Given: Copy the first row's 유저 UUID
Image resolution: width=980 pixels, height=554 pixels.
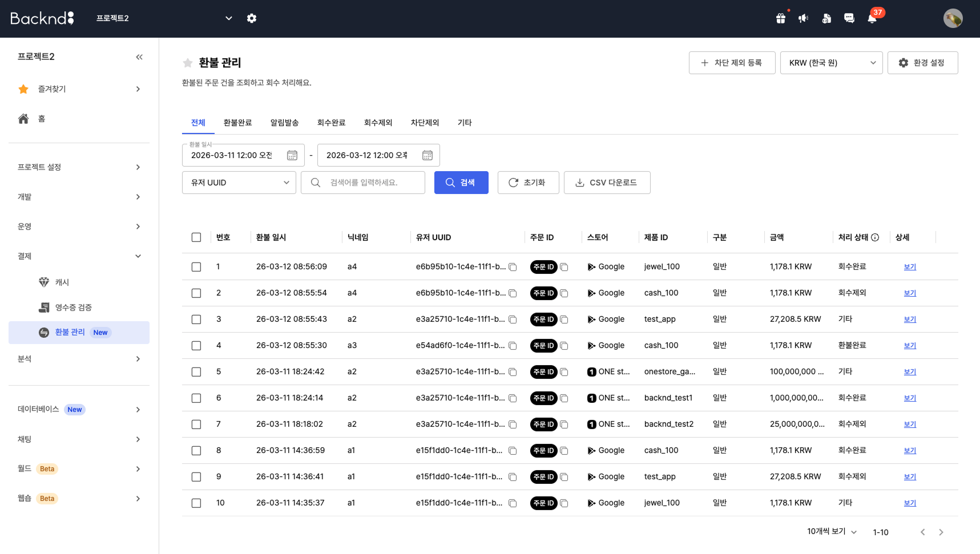Looking at the screenshot, I should 512,266.
